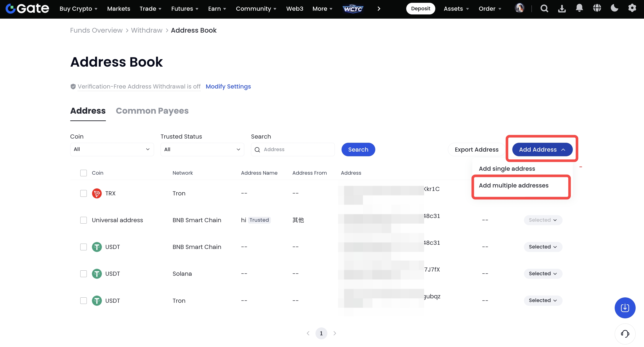The image size is (644, 347).
Task: Open customer support headset icon
Action: (625, 333)
